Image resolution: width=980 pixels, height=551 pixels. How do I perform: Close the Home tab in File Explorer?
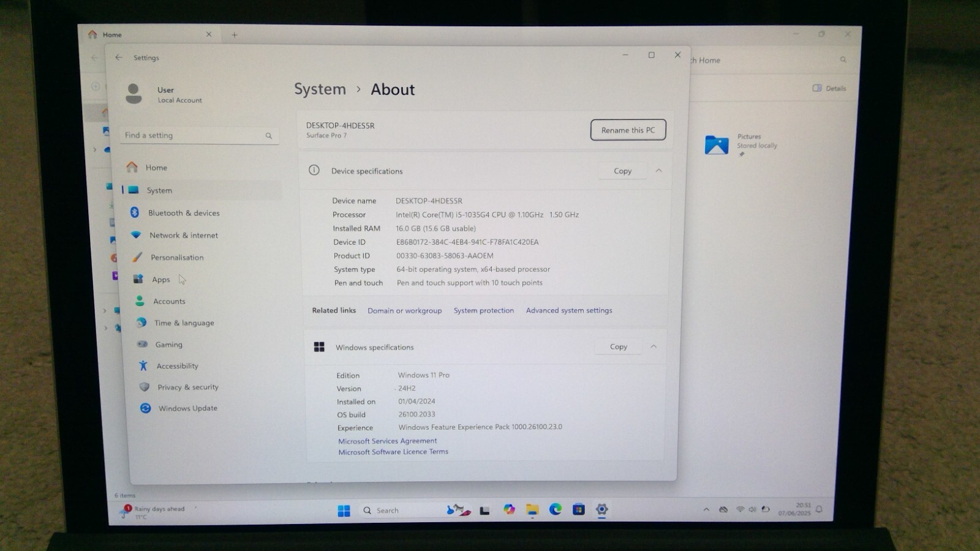coord(209,34)
